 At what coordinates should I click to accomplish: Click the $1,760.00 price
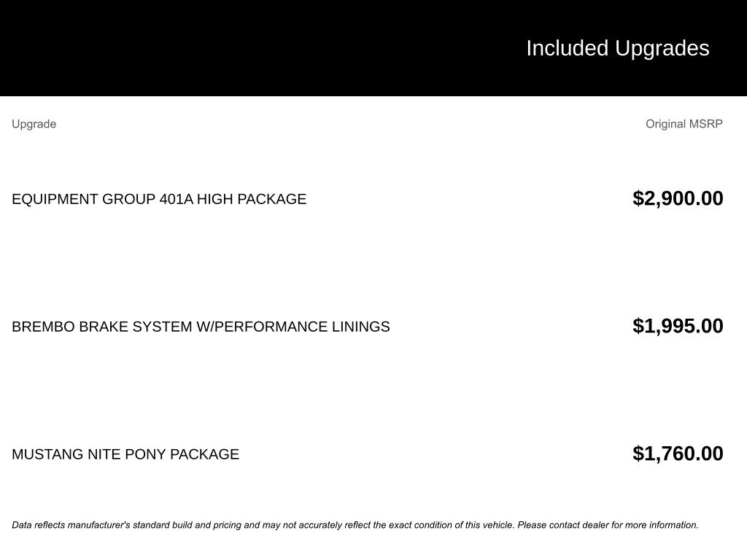tap(678, 454)
